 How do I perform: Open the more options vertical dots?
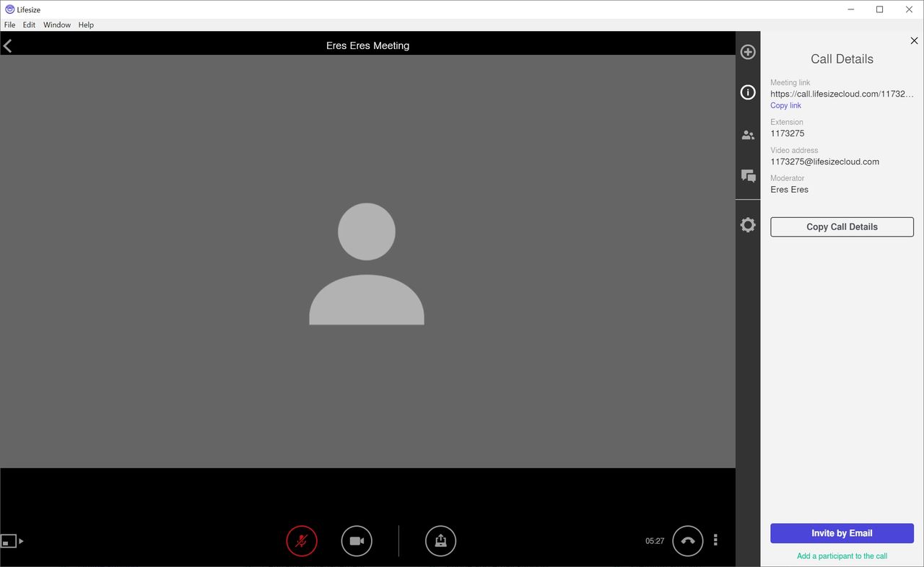[715, 540]
